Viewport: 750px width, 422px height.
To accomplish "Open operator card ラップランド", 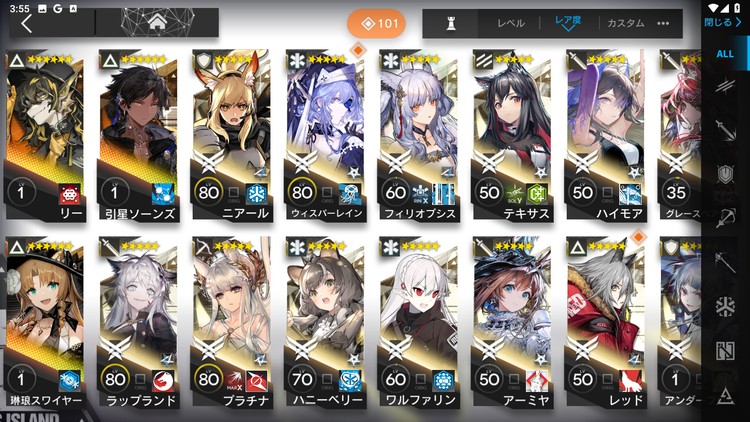I will [139, 322].
